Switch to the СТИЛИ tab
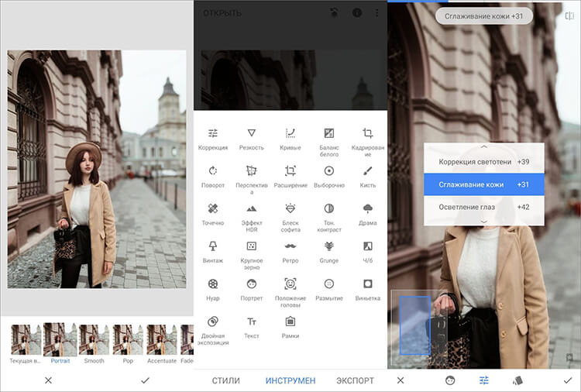Viewport: 581px width, 392px height. 225,380
